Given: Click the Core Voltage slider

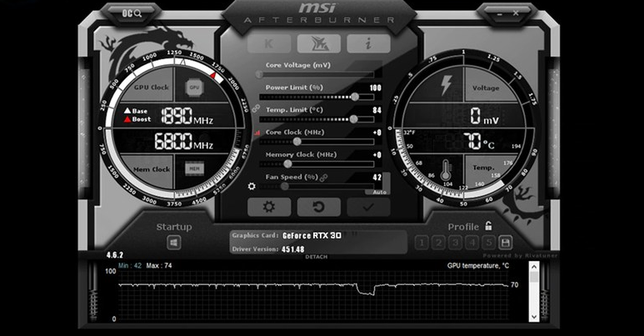Looking at the screenshot, I should (x=317, y=74).
